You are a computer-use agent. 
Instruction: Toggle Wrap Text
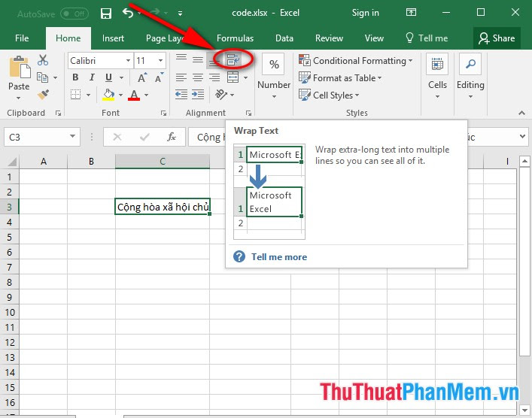tap(233, 59)
